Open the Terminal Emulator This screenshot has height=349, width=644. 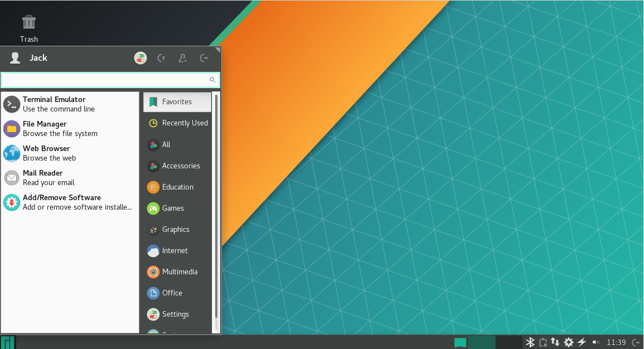[x=54, y=104]
